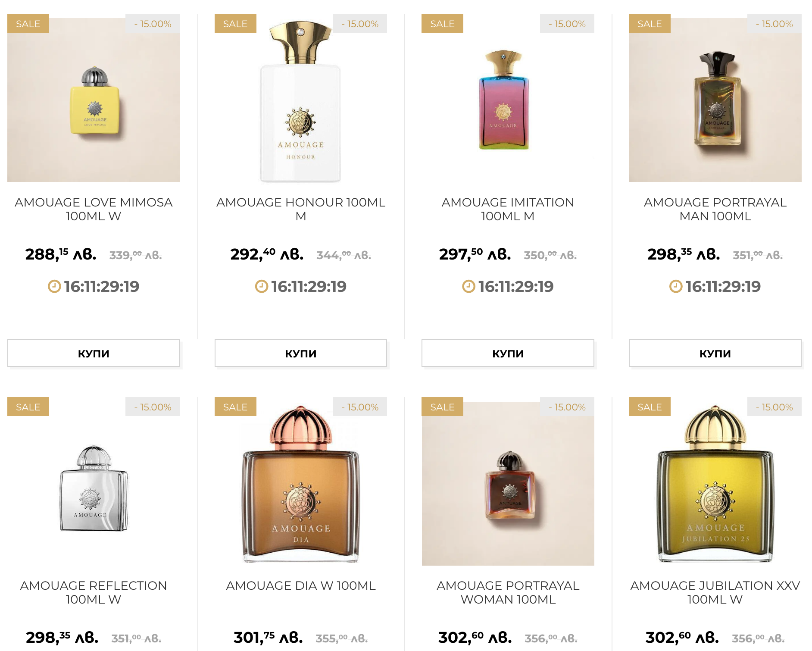Click the countdown clock icon for Amouage Honour
This screenshot has height=651, width=812.
pyautogui.click(x=262, y=286)
